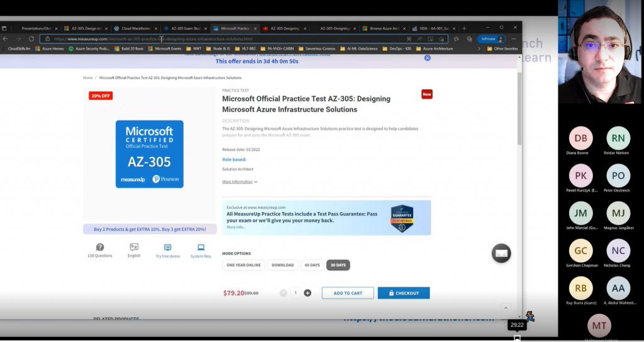Click the 20% OFF badge
This screenshot has width=644, height=342.
[x=101, y=96]
